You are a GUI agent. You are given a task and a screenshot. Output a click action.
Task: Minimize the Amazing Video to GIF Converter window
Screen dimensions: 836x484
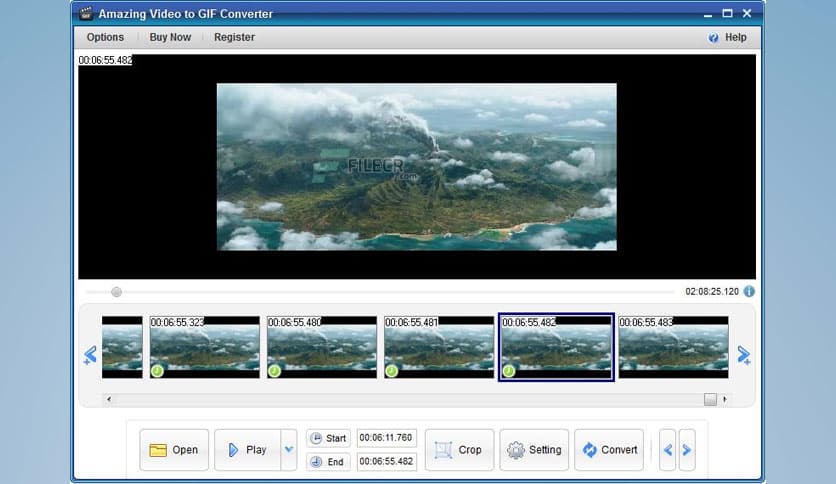click(708, 14)
